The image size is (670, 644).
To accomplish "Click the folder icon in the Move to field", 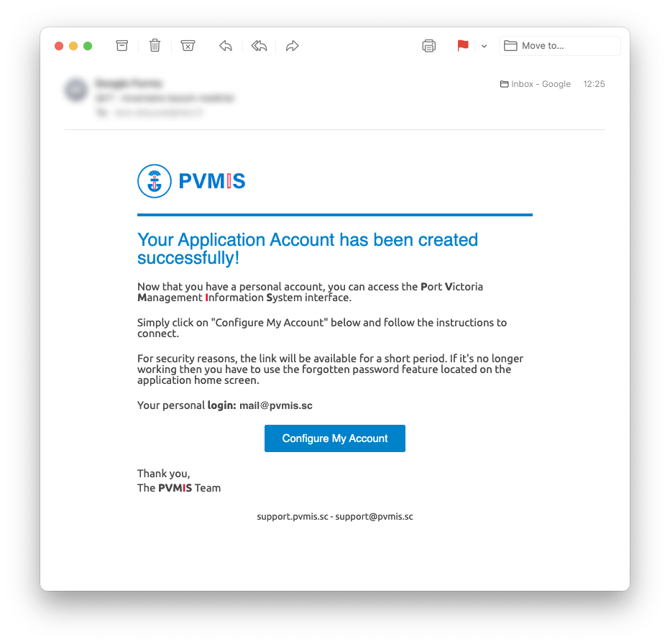I will 510,46.
